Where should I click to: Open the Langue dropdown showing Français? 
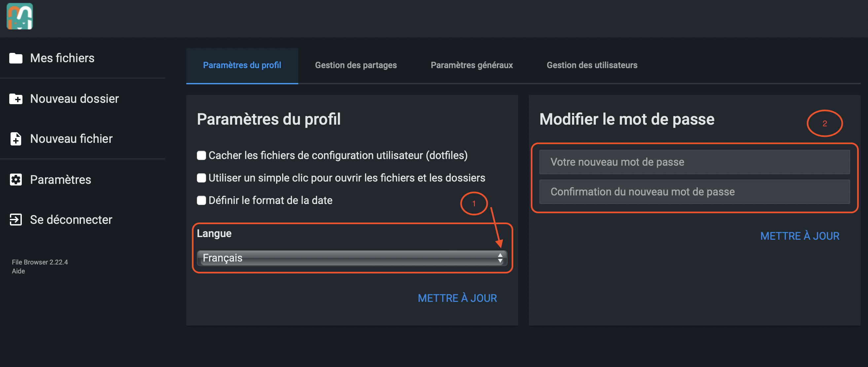point(347,258)
